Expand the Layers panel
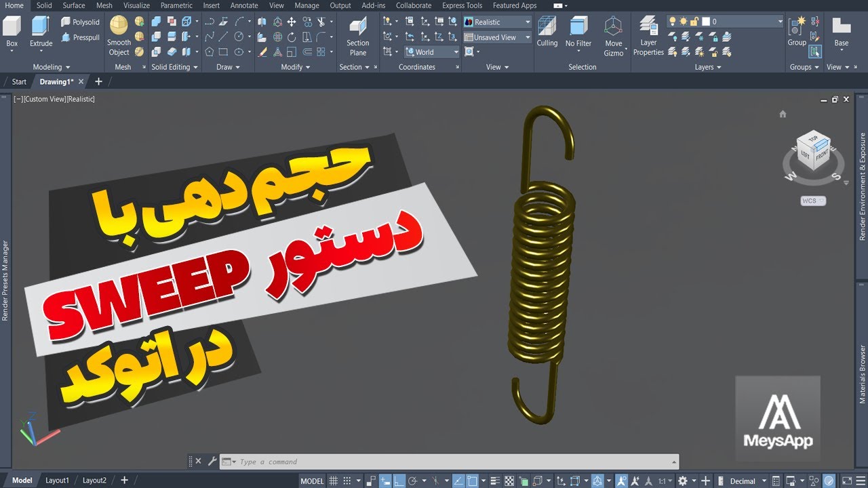Screen dimensions: 868x488 [708, 67]
